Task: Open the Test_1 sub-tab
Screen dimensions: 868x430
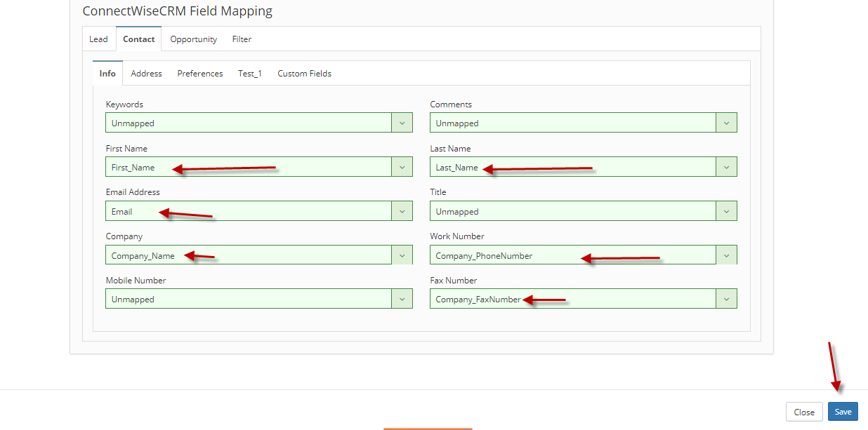Action: (x=250, y=73)
